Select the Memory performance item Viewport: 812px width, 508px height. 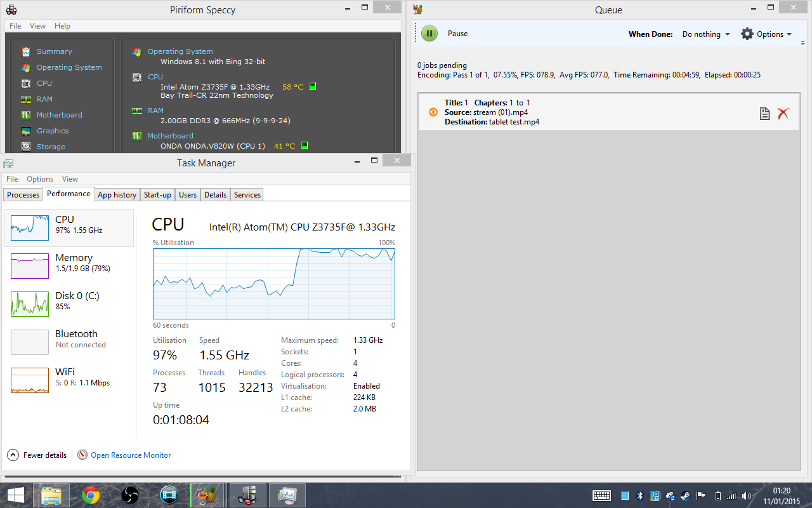[69, 266]
